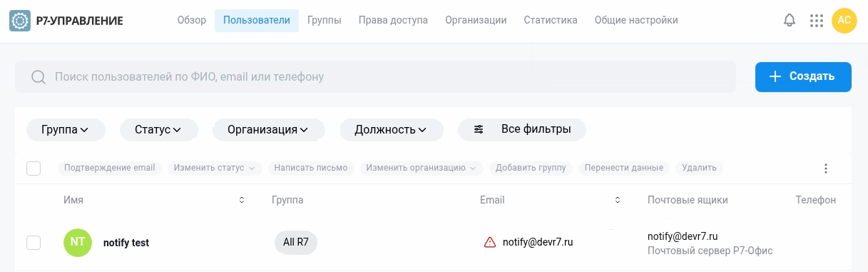Focus the user search field
This screenshot has height=272, width=868.
(375, 76)
